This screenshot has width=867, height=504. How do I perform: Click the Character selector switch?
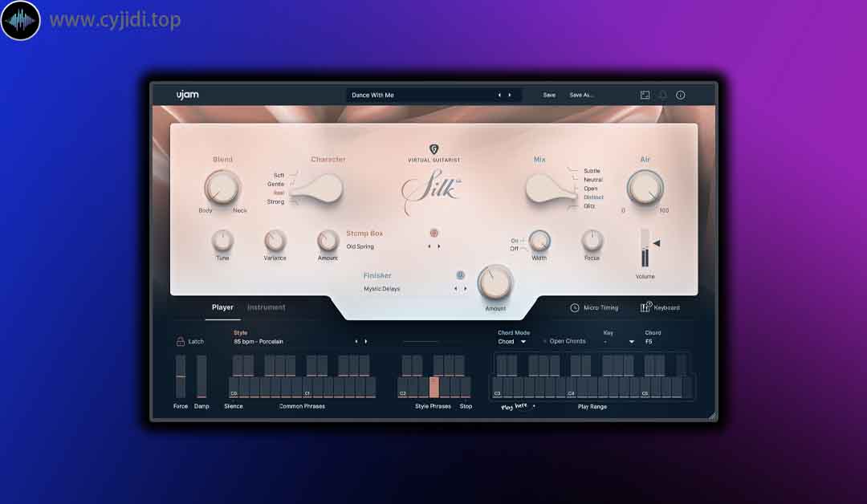point(317,189)
